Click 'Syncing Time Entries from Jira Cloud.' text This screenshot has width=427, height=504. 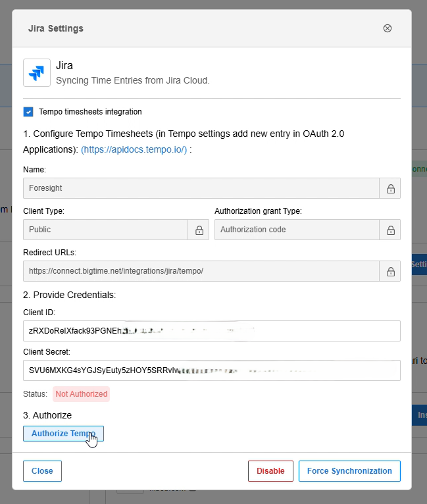(x=133, y=80)
